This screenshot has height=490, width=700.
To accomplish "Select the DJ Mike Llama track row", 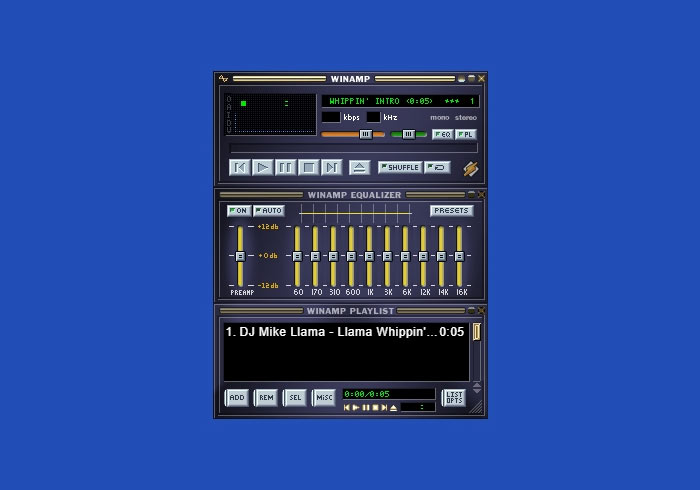I will tap(346, 332).
